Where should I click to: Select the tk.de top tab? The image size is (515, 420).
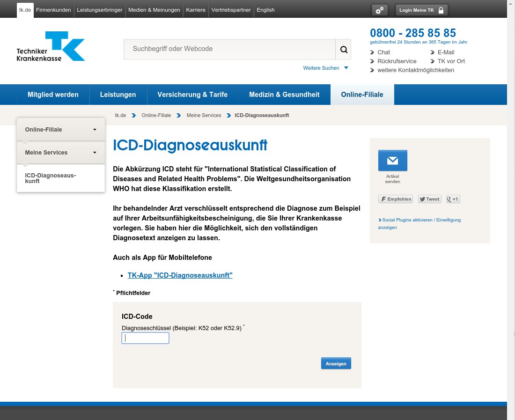click(25, 10)
